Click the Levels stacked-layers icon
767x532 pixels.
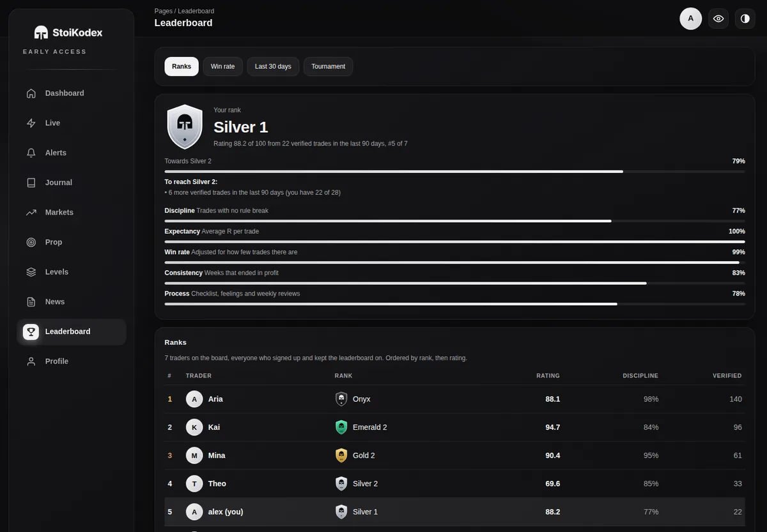(x=31, y=272)
